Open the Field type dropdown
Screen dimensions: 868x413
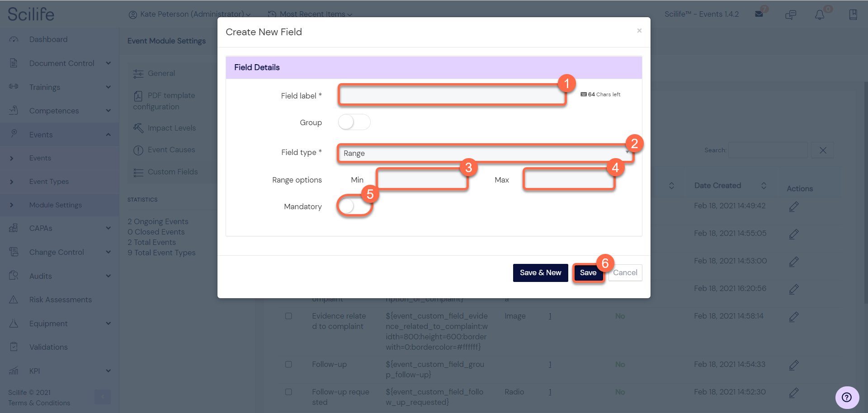(x=485, y=153)
